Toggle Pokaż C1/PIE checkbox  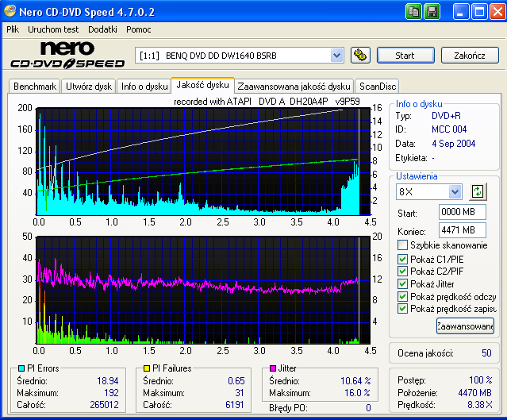click(x=402, y=259)
